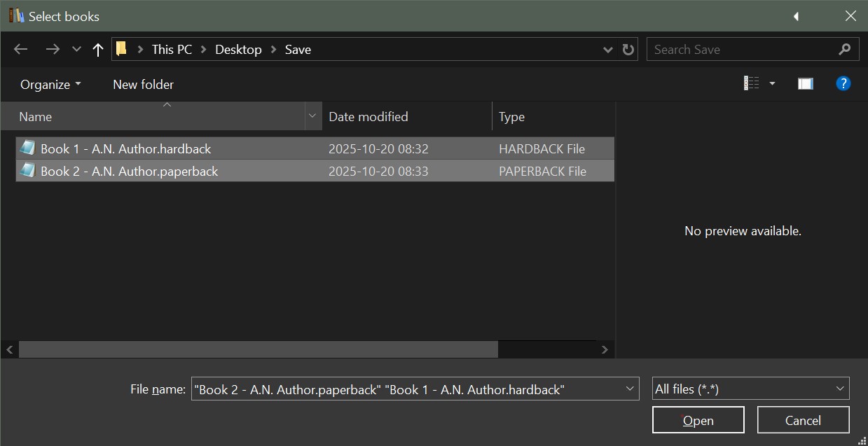Screen dimensions: 868x446
Task: Click the Forward navigation arrow
Action: (52, 49)
